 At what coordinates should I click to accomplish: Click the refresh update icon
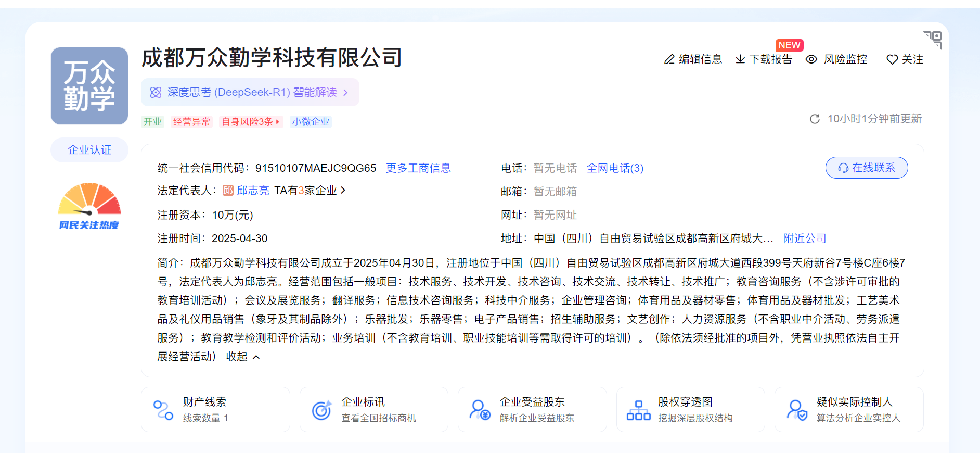(815, 119)
